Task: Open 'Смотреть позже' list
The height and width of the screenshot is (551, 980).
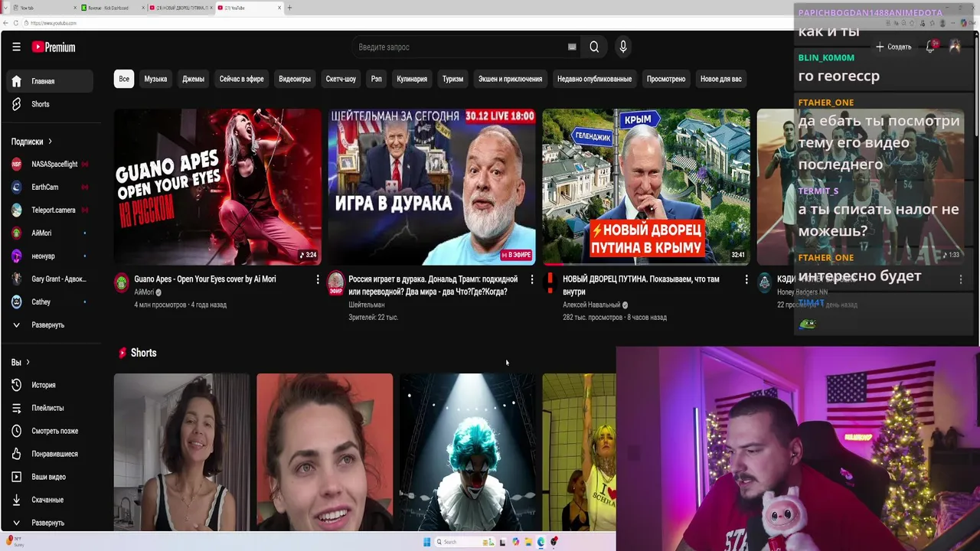Action: tap(50, 431)
